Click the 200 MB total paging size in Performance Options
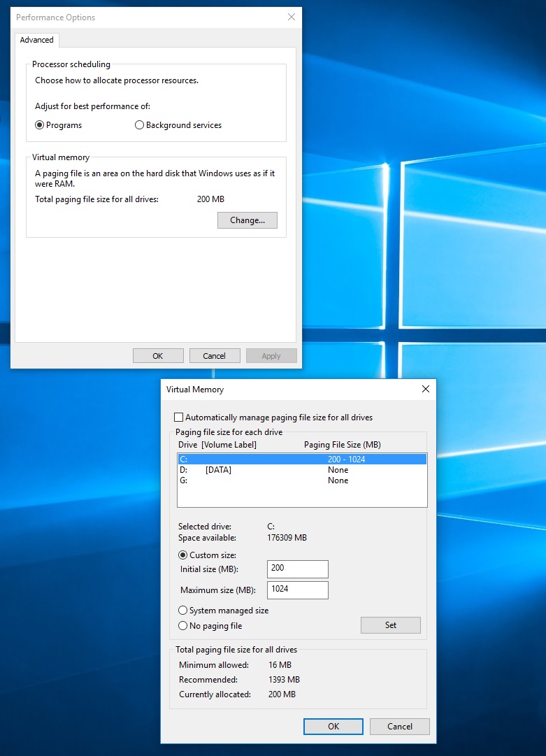The width and height of the screenshot is (546, 756). coord(210,199)
